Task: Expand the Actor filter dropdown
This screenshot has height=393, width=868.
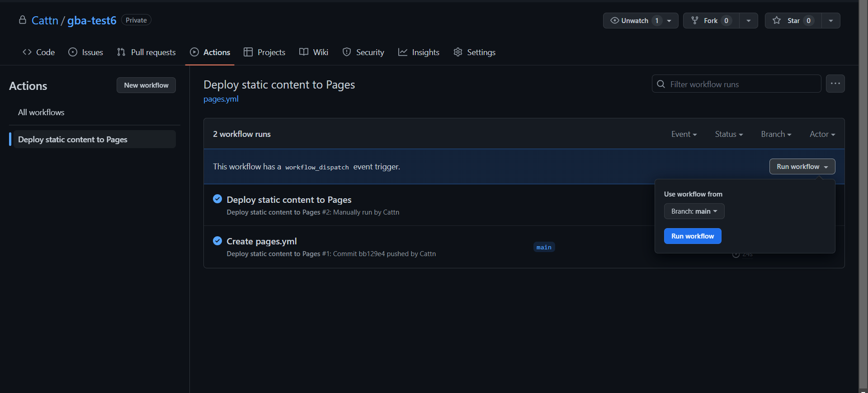Action: click(822, 134)
